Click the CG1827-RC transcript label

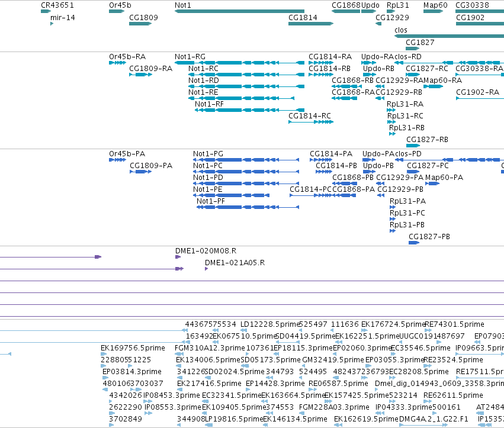pyautogui.click(x=427, y=69)
